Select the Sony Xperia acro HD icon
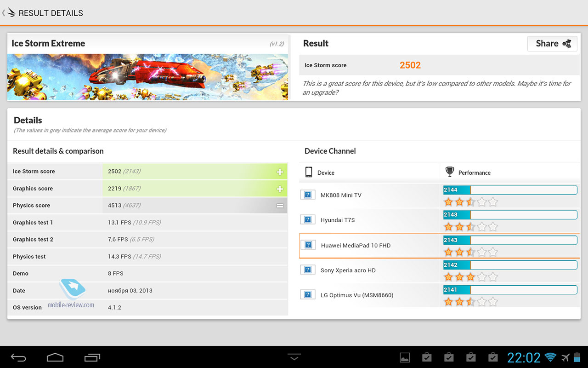 tap(308, 270)
